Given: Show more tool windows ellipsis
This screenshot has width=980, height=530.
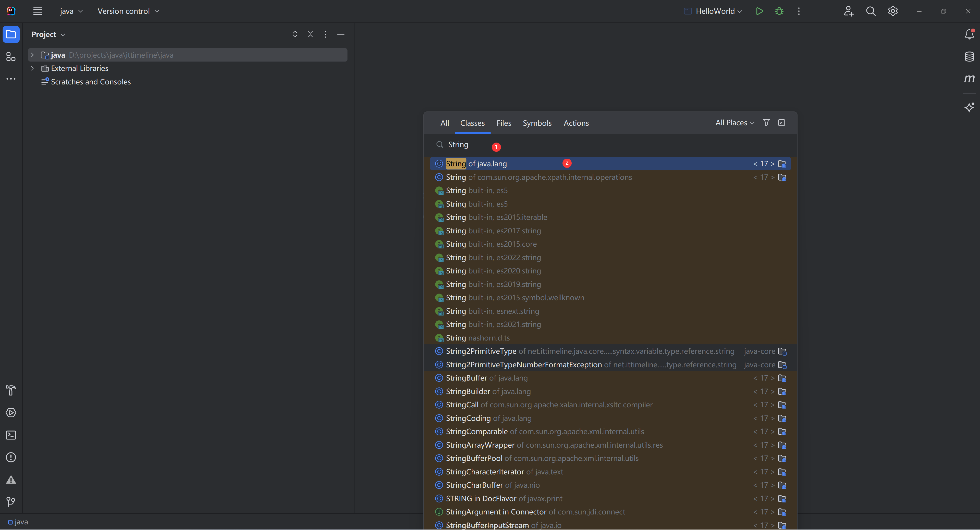Looking at the screenshot, I should click(11, 79).
